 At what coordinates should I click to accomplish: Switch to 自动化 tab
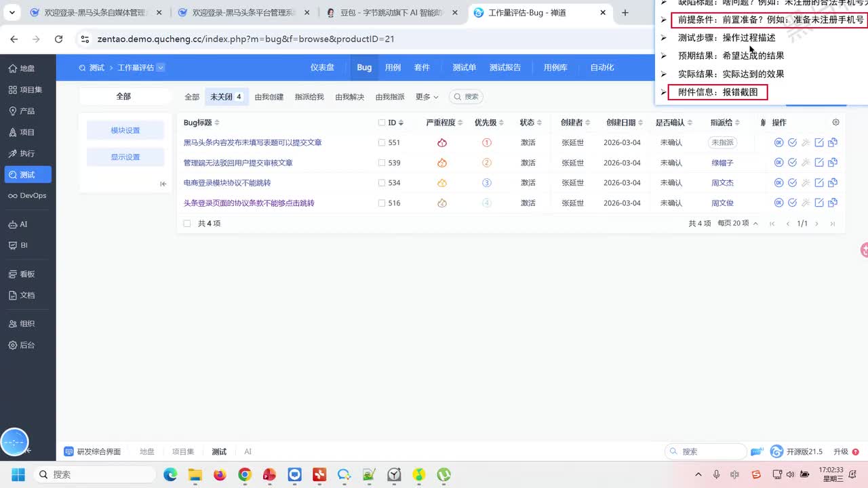(x=602, y=68)
